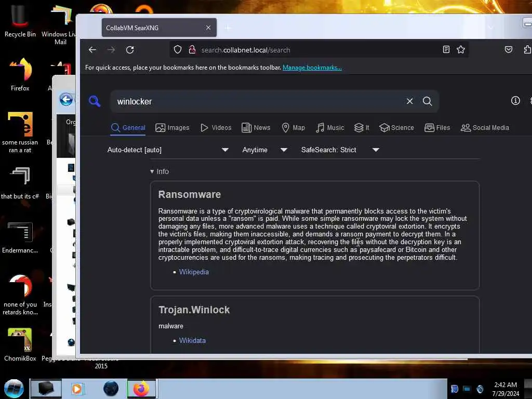Submit search with magnifier button
The height and width of the screenshot is (399, 532).
427,101
